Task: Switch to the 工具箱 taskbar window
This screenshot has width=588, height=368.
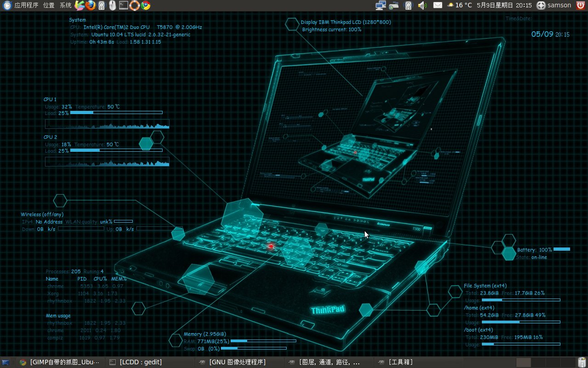Action: pyautogui.click(x=418, y=362)
